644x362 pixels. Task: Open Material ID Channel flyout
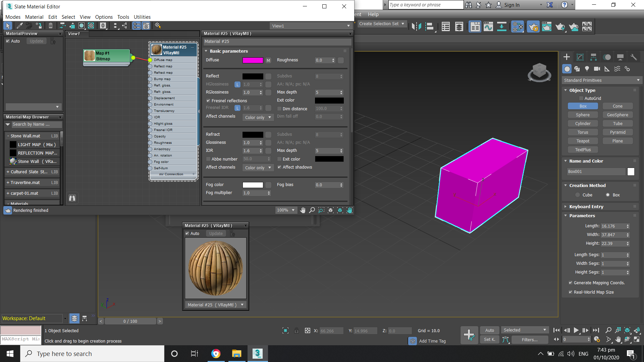pyautogui.click(x=103, y=25)
